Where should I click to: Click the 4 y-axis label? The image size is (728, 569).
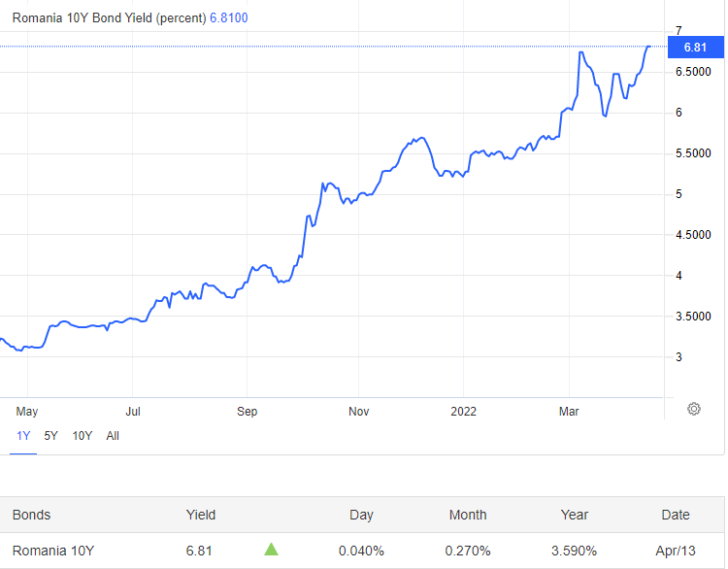[x=678, y=276]
